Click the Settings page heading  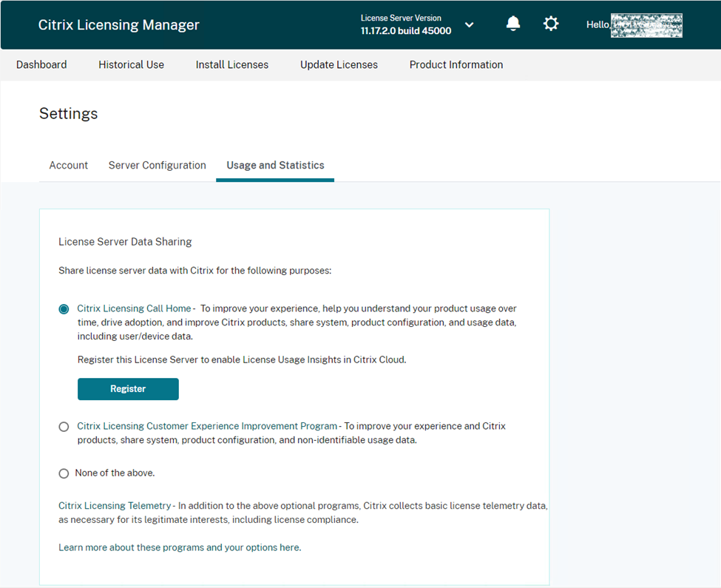(x=69, y=114)
